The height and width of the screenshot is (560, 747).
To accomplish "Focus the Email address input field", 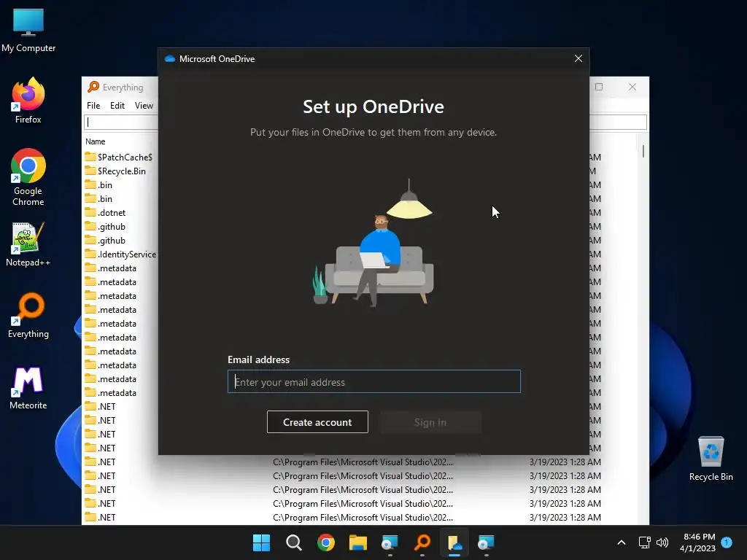I will [374, 381].
